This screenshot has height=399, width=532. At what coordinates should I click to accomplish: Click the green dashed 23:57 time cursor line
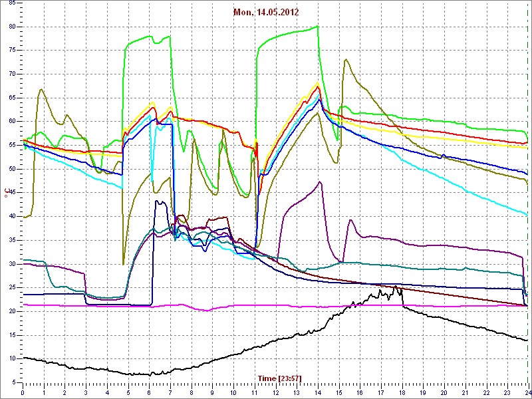[x=528, y=194]
